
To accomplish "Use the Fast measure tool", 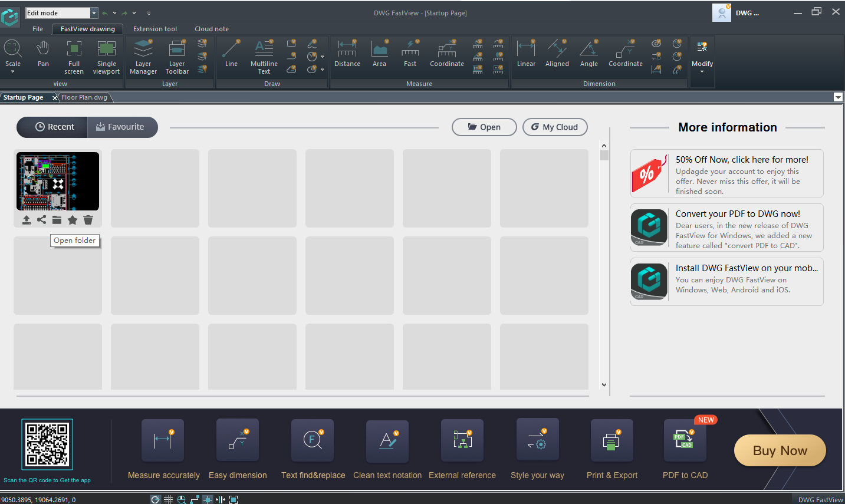I will tap(410, 54).
